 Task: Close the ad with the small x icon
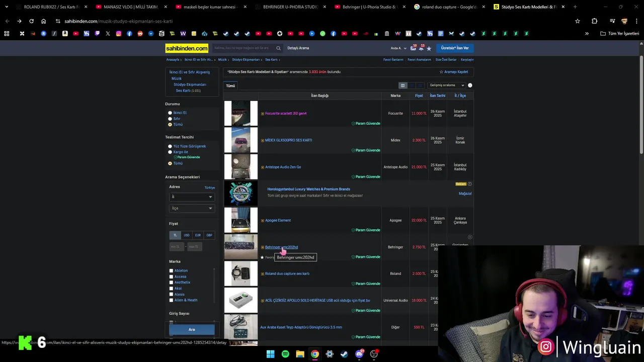(x=470, y=237)
